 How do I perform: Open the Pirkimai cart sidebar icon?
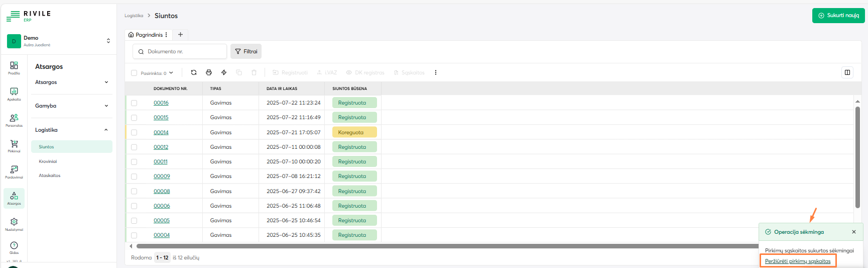click(14, 146)
